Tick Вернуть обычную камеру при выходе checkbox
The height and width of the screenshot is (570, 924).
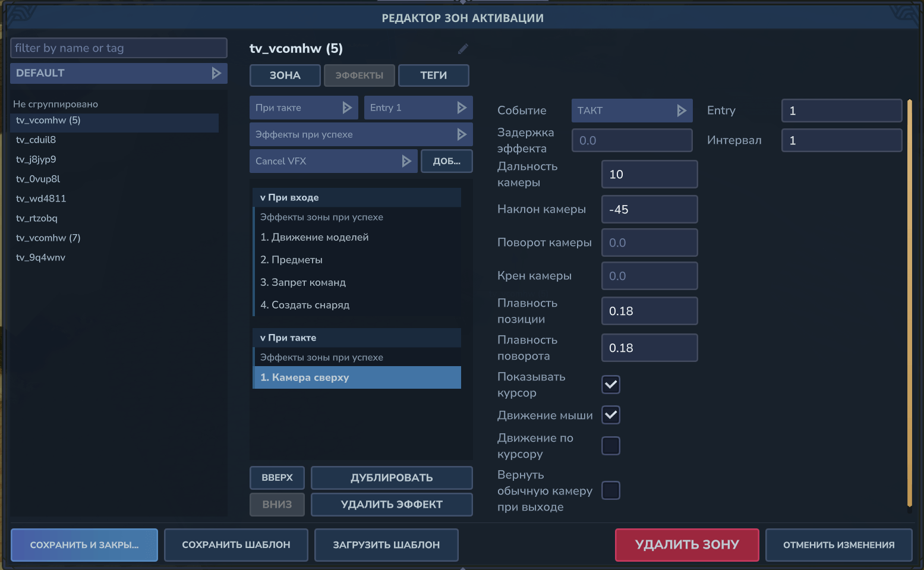(611, 490)
